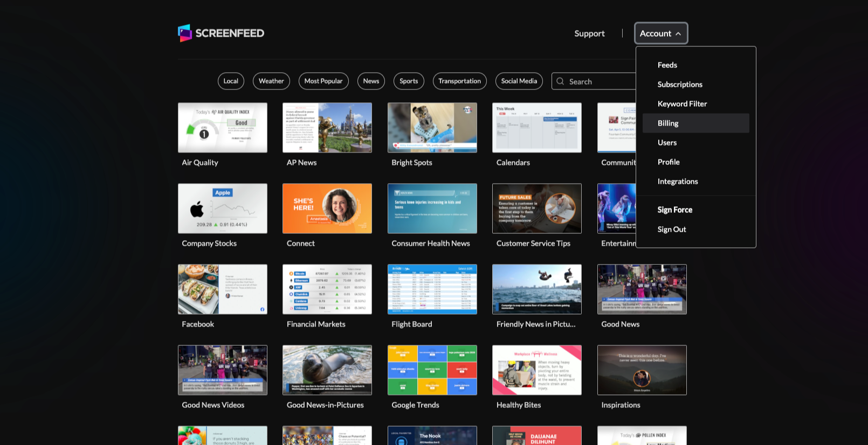
Task: Click the Calendars feed title
Action: pyautogui.click(x=513, y=163)
